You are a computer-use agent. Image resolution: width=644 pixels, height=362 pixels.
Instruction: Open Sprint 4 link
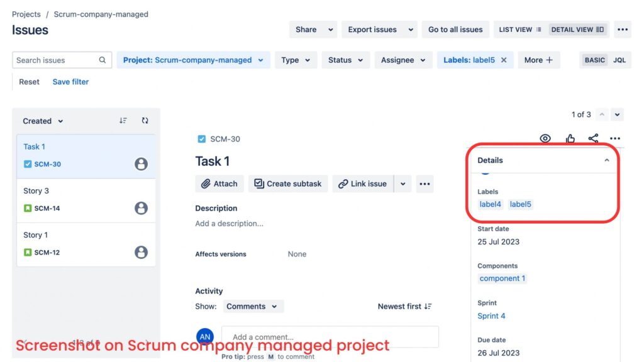[491, 315]
